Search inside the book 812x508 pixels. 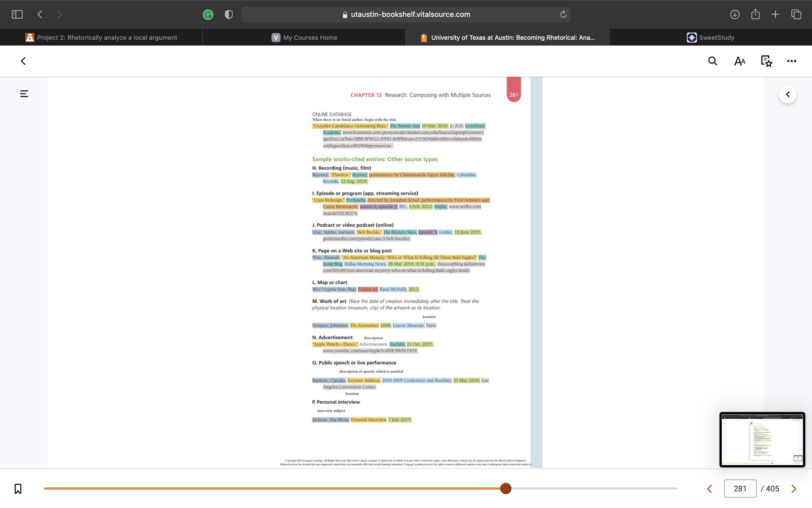tap(713, 61)
